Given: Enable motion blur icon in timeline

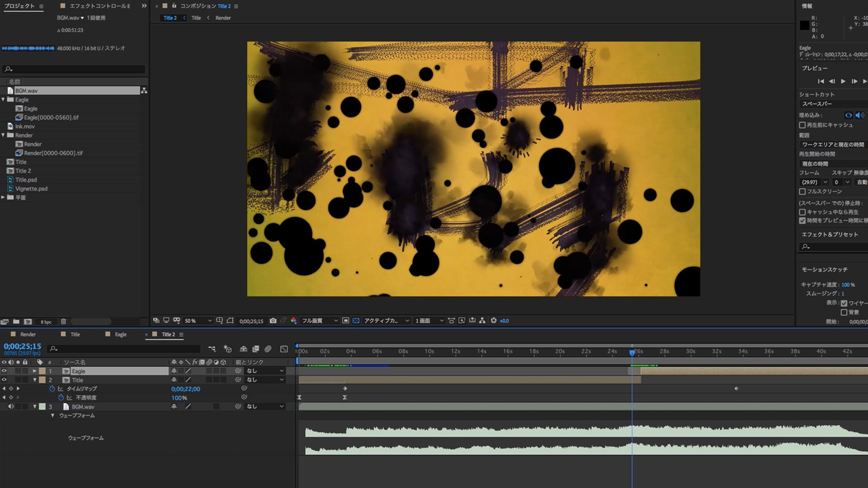Looking at the screenshot, I should [268, 349].
